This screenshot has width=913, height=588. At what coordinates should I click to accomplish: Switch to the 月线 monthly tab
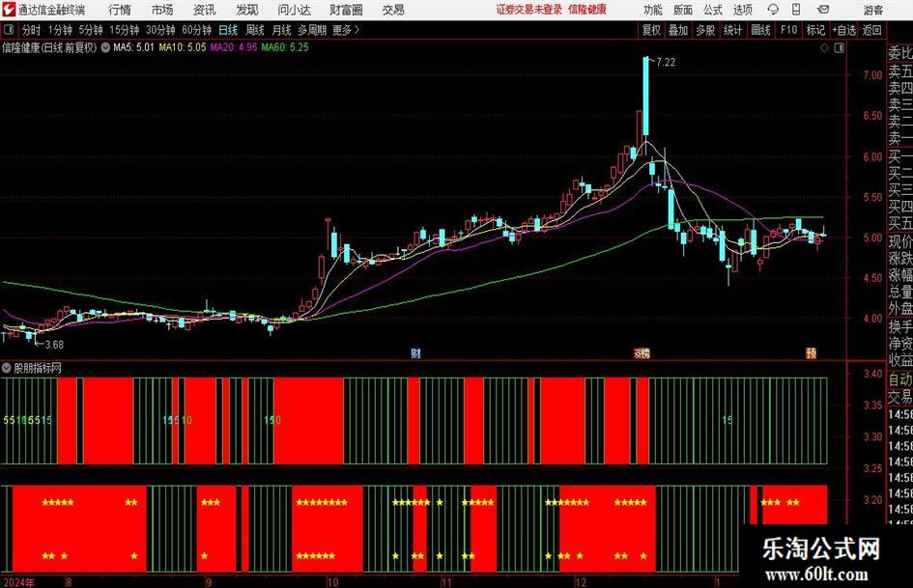[x=282, y=30]
